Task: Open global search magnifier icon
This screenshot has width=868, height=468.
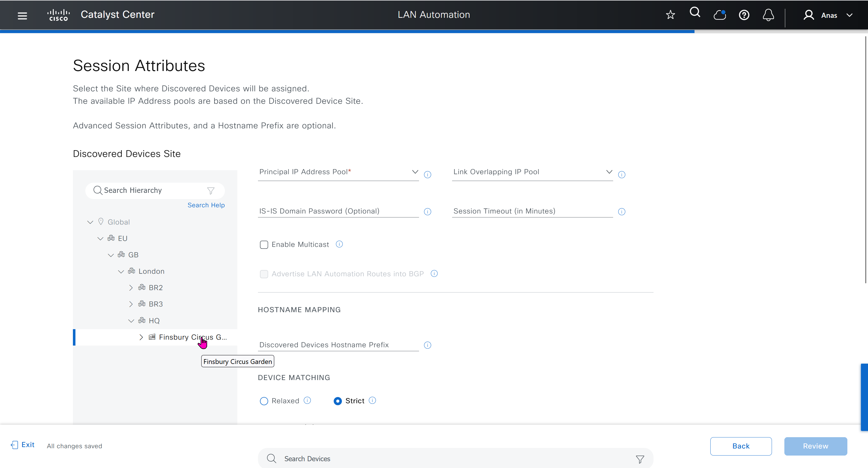Action: [x=695, y=13]
